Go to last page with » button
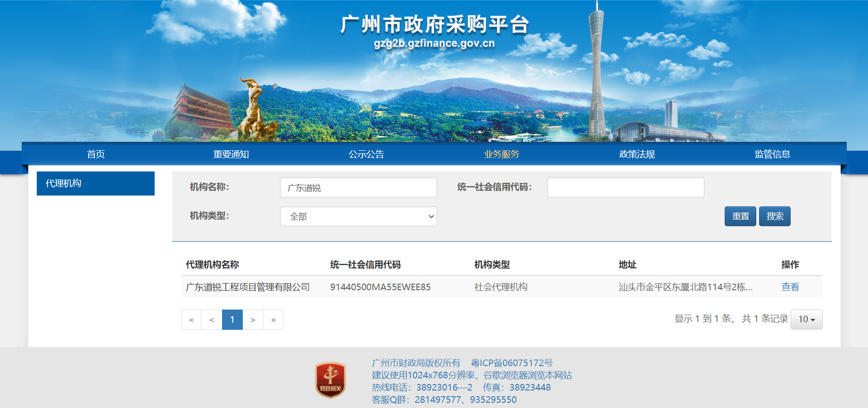Screen dimensions: 868x408 pos(273,320)
